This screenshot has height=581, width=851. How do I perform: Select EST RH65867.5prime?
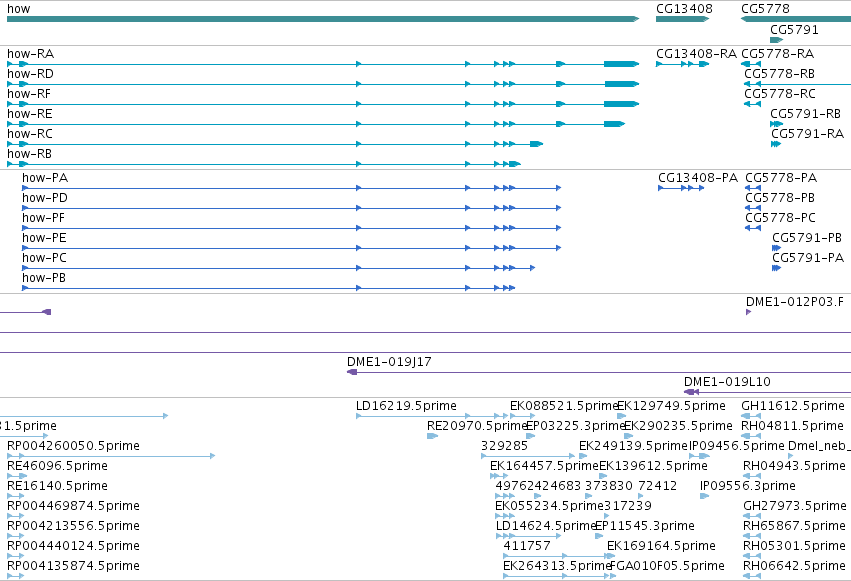point(795,526)
